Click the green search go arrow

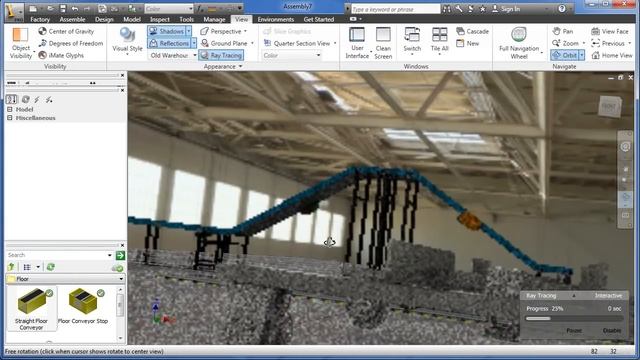pos(120,255)
